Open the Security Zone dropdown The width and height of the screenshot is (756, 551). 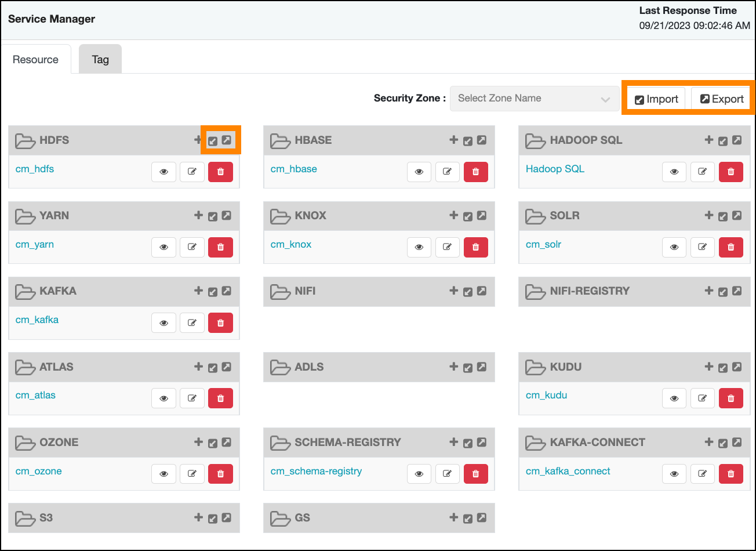533,99
